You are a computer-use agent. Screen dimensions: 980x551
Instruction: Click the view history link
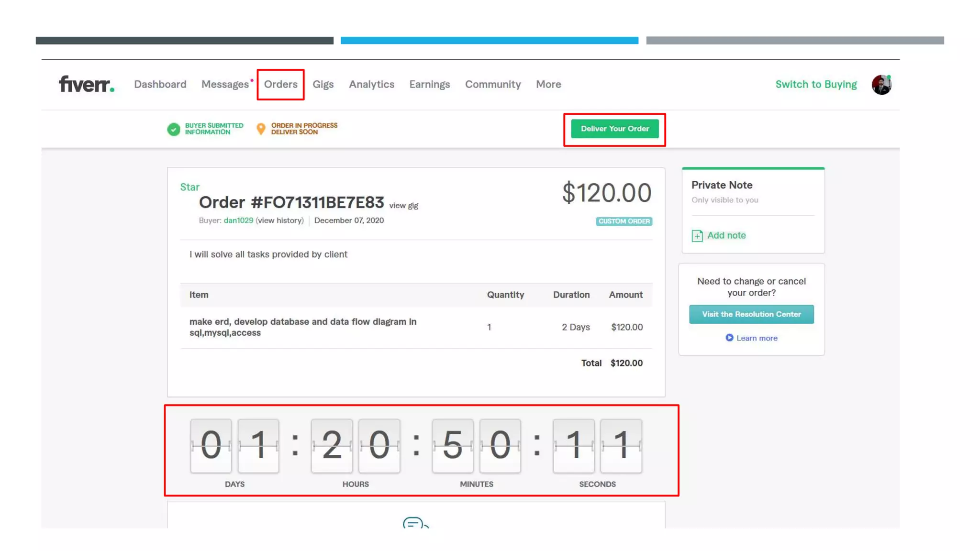pyautogui.click(x=280, y=220)
